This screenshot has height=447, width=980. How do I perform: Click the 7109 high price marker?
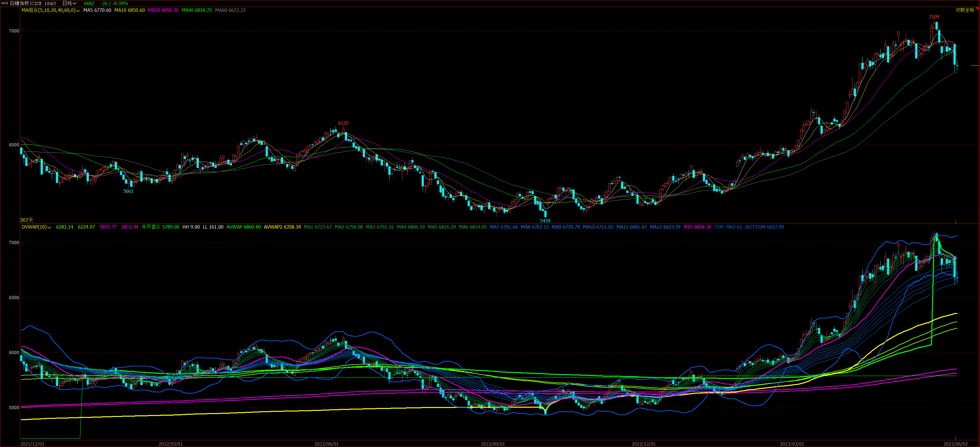tap(934, 17)
